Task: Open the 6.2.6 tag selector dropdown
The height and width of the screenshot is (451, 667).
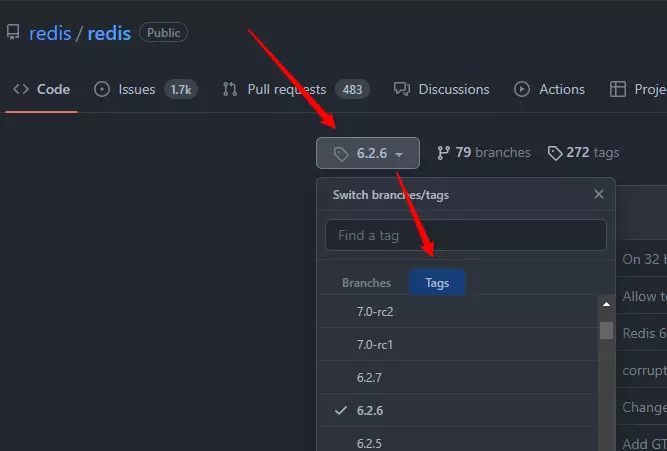Action: 368,153
